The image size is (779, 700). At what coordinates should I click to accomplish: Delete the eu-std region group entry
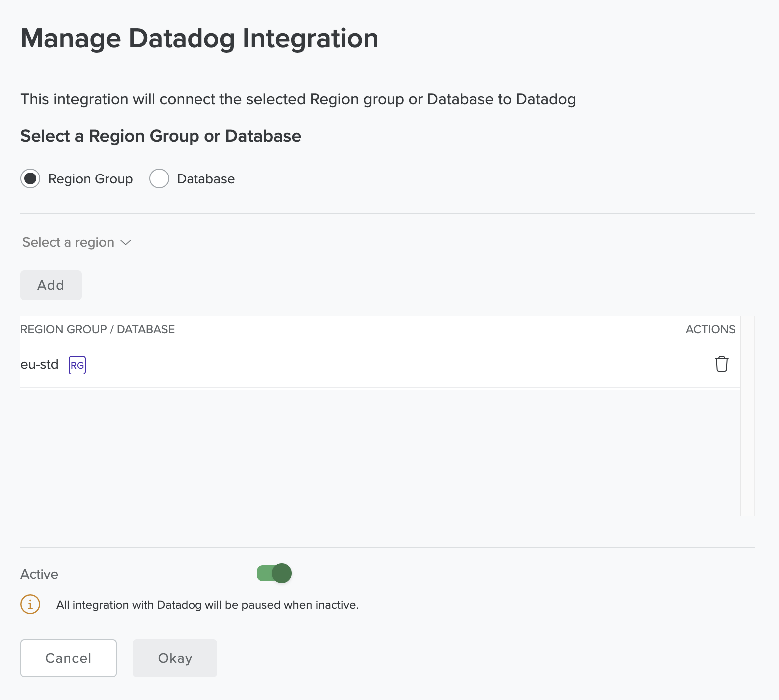(721, 364)
